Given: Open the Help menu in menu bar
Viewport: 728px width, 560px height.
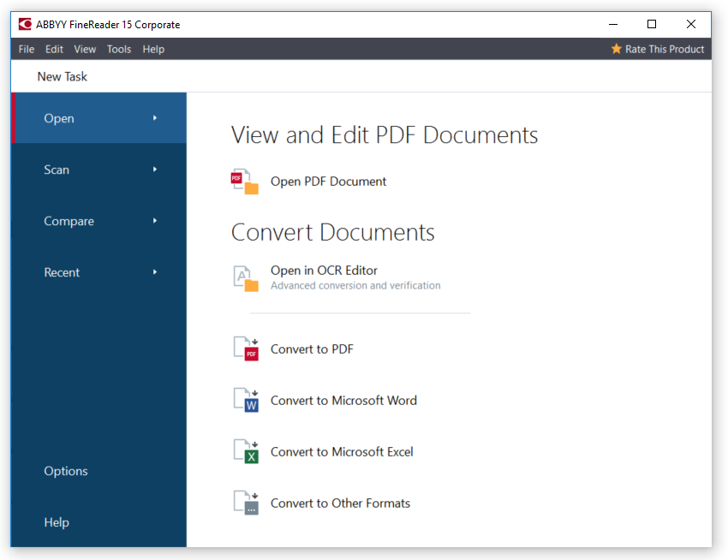Looking at the screenshot, I should [153, 49].
